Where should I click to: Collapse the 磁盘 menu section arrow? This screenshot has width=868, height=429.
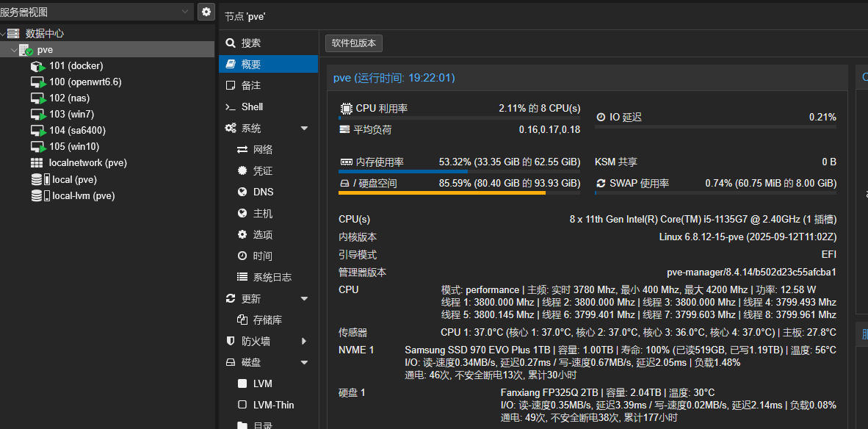click(x=304, y=363)
